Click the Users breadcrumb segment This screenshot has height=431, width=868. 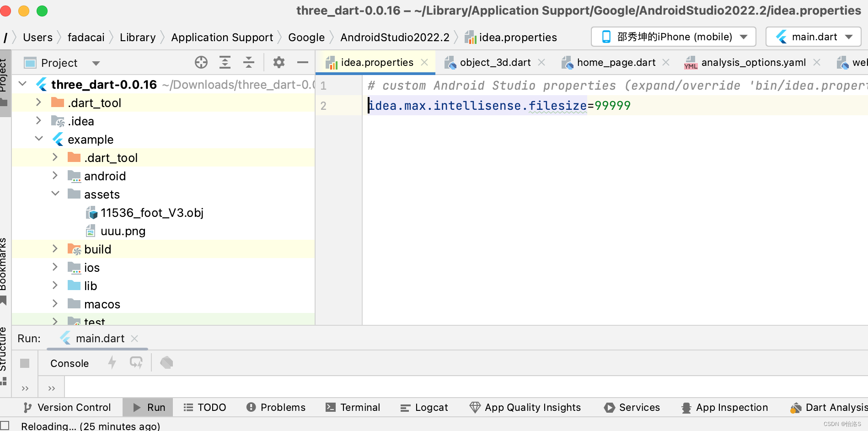point(38,37)
